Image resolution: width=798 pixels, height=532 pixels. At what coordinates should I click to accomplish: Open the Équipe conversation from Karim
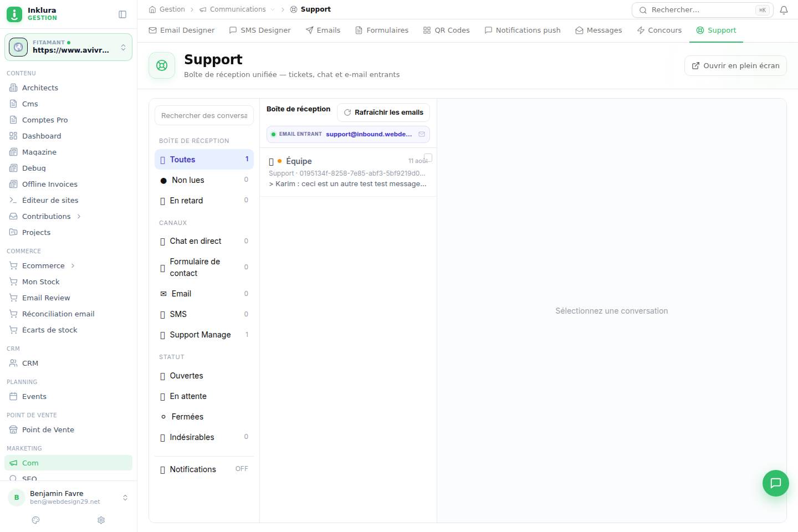point(348,172)
